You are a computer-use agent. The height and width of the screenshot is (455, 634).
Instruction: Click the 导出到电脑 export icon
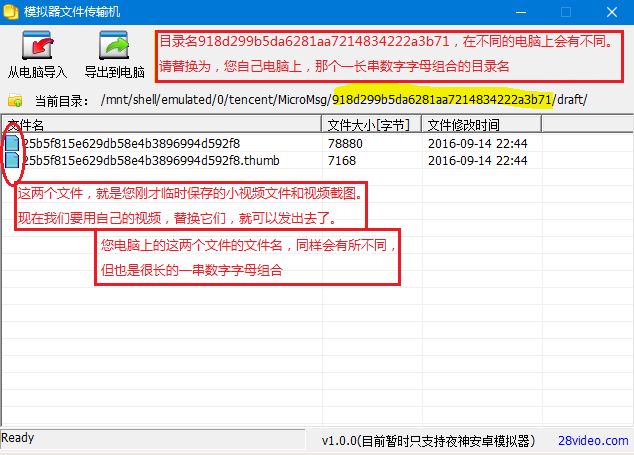114,45
